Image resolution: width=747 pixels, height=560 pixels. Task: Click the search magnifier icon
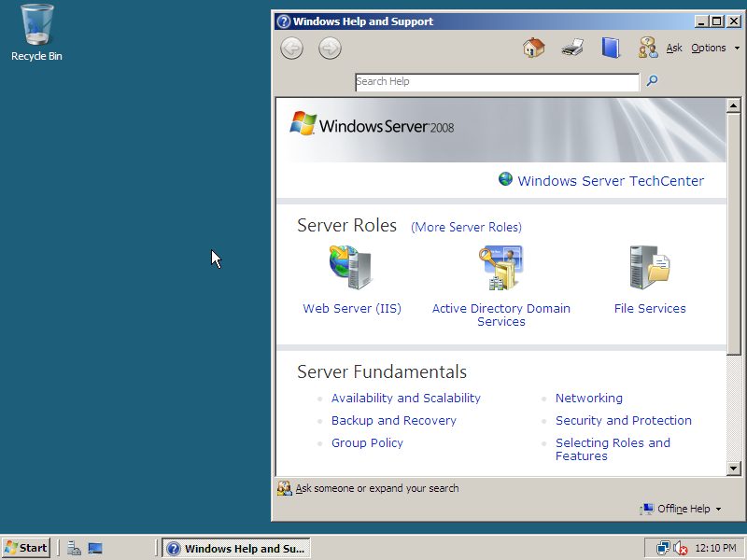tap(652, 81)
